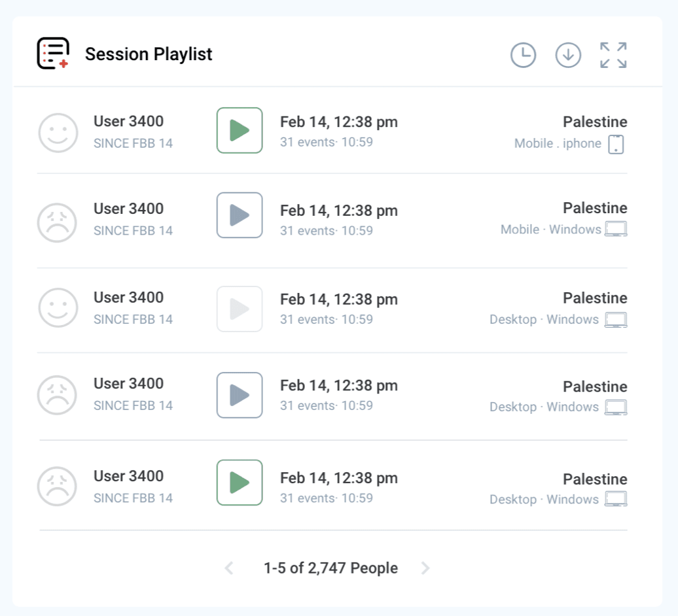Click the Palestine label on the first session

click(x=595, y=122)
